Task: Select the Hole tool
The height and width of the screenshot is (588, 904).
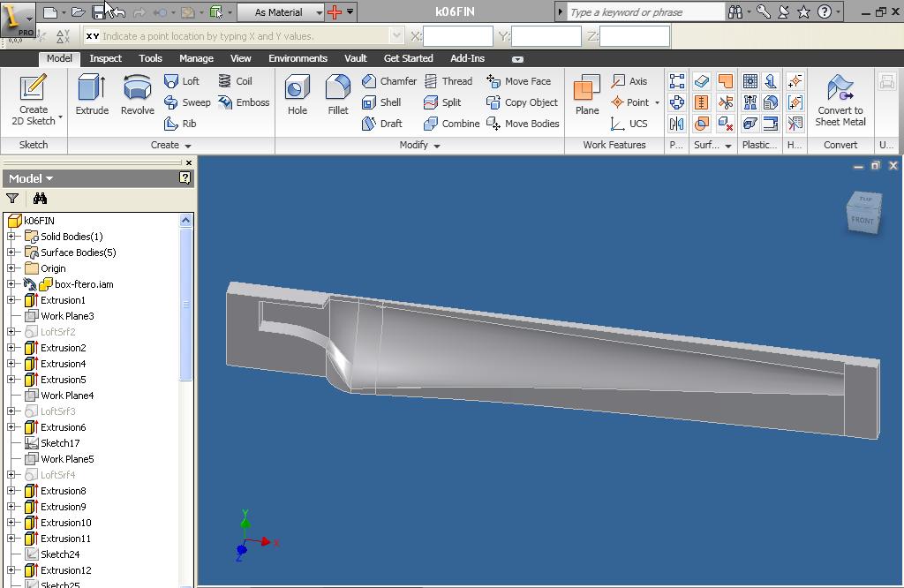Action: [298, 95]
